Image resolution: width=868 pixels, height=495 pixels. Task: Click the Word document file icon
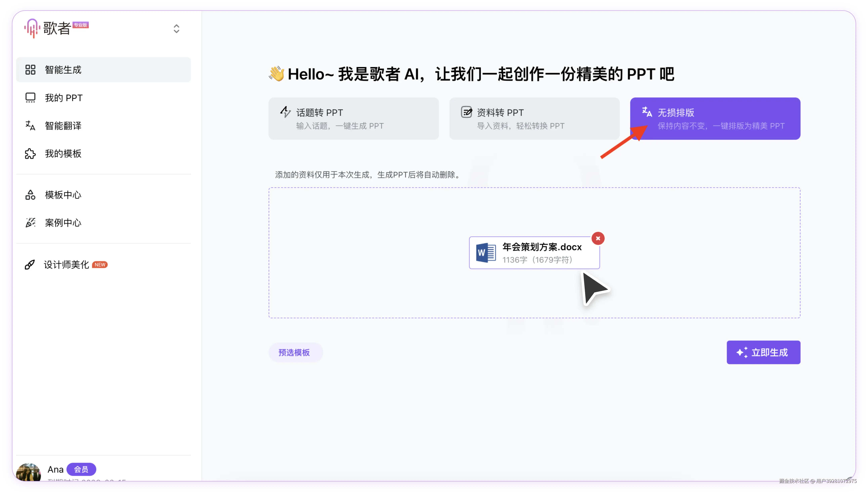pyautogui.click(x=486, y=253)
